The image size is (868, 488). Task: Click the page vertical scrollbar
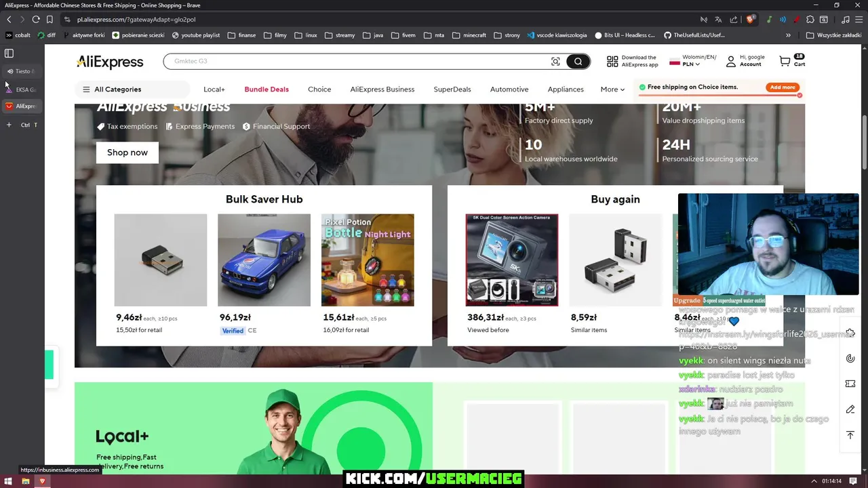pos(864,142)
